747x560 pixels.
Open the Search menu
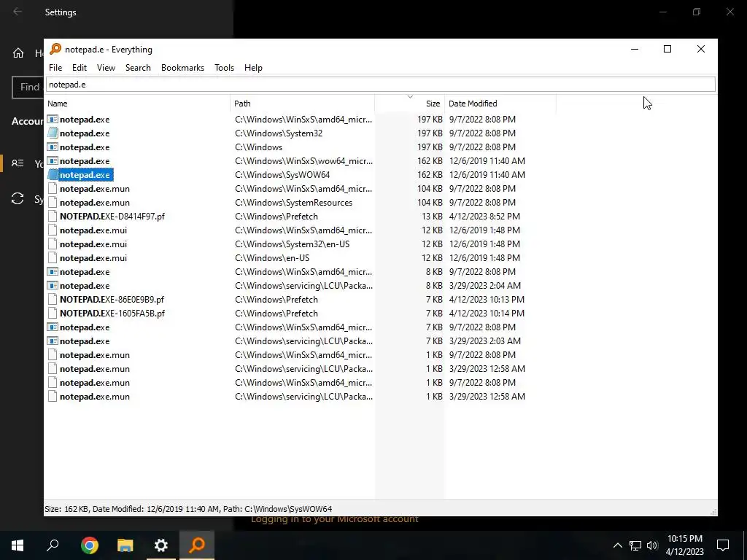pyautogui.click(x=138, y=68)
